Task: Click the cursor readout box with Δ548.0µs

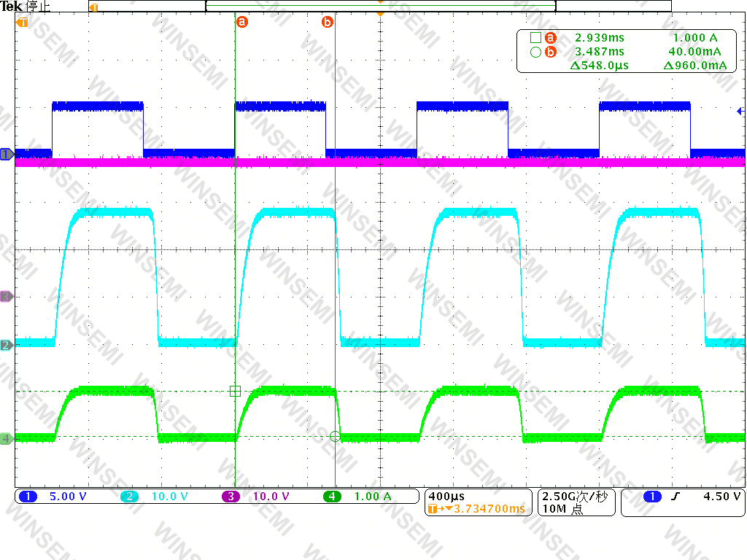Action: (x=627, y=52)
